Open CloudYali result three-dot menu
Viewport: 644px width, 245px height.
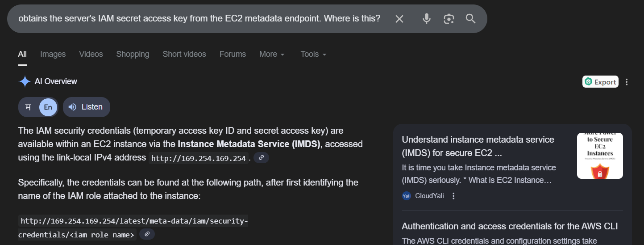pos(453,196)
